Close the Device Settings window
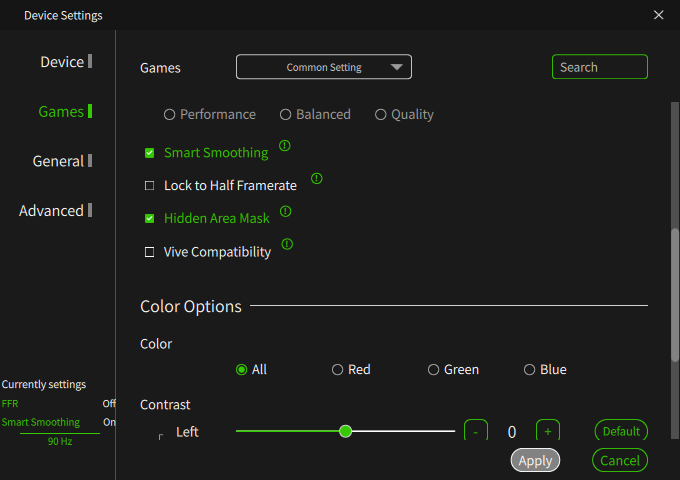 tap(658, 15)
